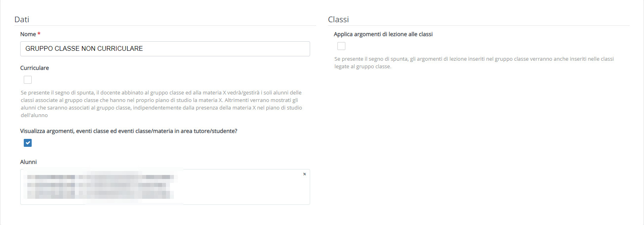The height and width of the screenshot is (225, 644).
Task: Click the red required asterisk beside Nome
Action: point(39,34)
